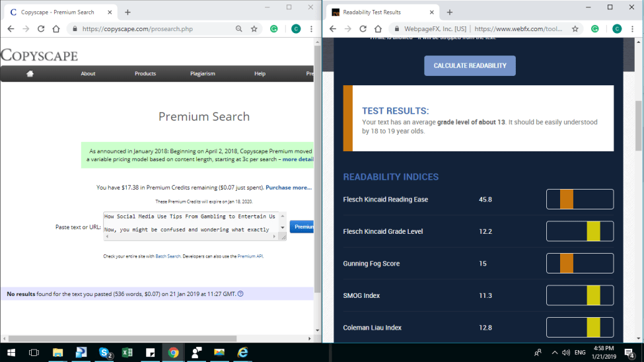Image resolution: width=644 pixels, height=362 pixels.
Task: Reload the Readability Test Results page
Action: [x=363, y=29]
